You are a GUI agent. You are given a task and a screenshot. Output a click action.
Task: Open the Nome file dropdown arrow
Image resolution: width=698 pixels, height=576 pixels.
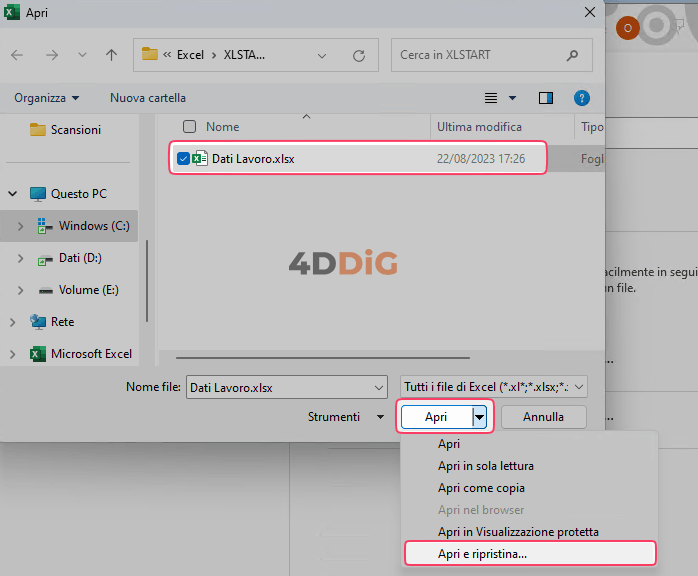click(x=379, y=388)
